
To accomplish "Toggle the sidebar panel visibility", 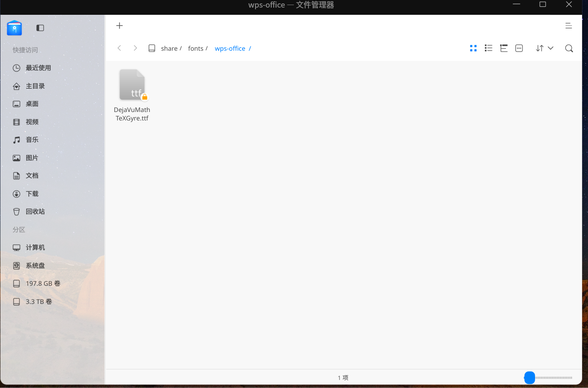I will (40, 28).
